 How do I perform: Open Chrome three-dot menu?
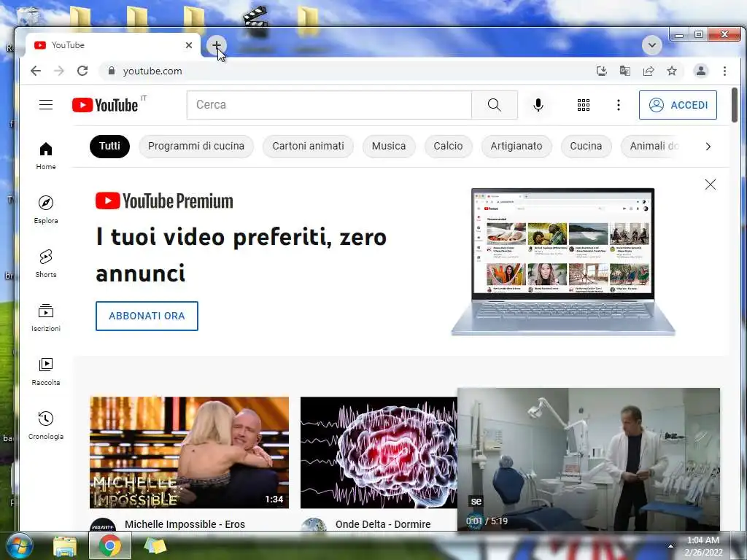pyautogui.click(x=724, y=71)
